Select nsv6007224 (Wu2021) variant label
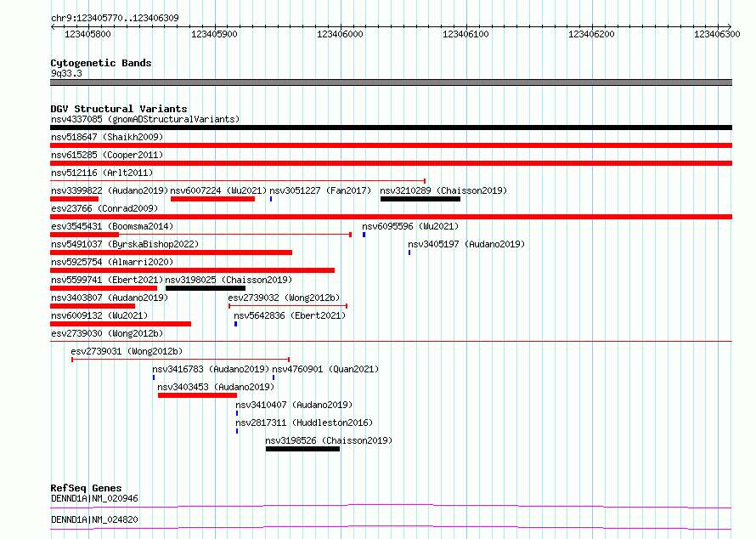756x539 pixels. pyautogui.click(x=218, y=190)
